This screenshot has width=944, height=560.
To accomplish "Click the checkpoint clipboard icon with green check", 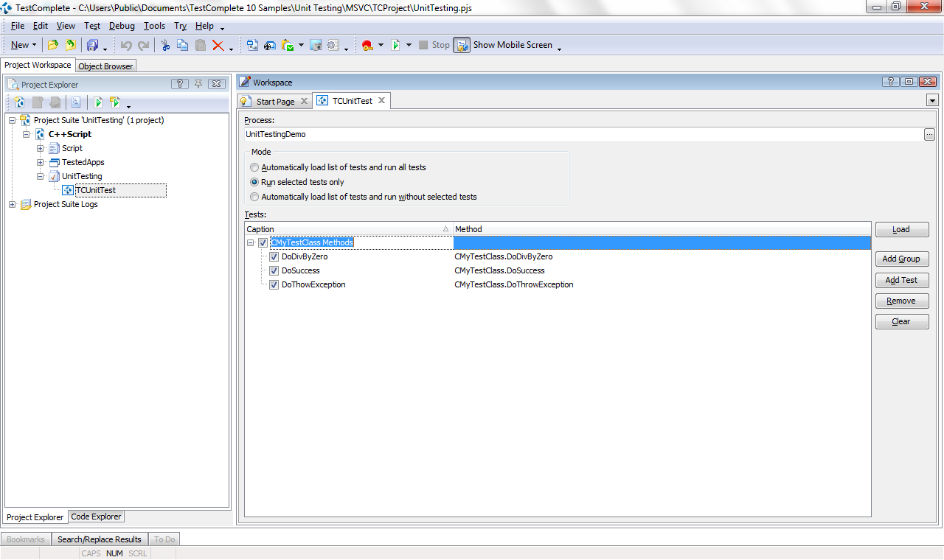I will pyautogui.click(x=288, y=45).
